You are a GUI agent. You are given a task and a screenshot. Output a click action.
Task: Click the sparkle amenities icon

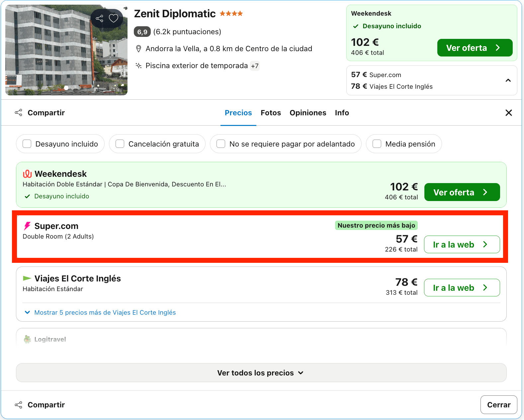tap(139, 65)
